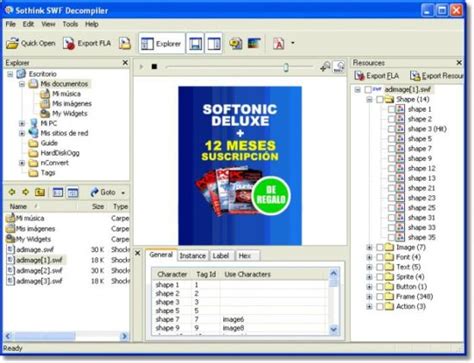Stop the SWF preview playback
The height and width of the screenshot is (363, 474).
point(154,67)
